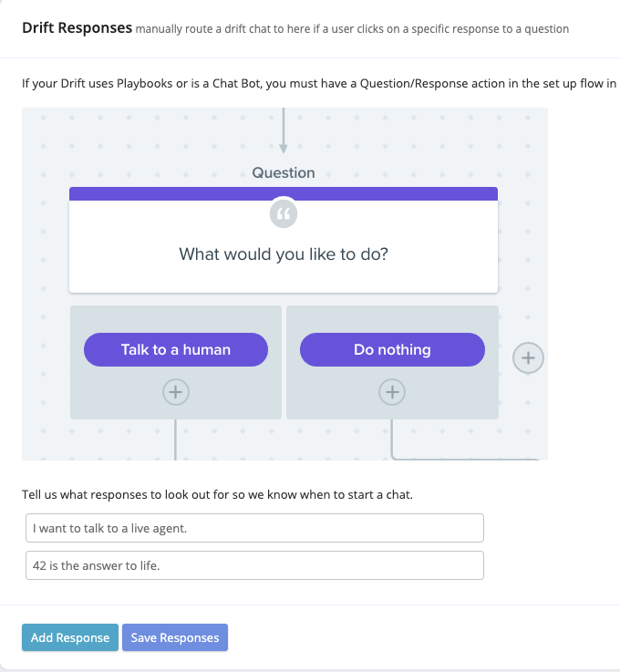Select the Do nothing response
The height and width of the screenshot is (672, 620).
(392, 349)
